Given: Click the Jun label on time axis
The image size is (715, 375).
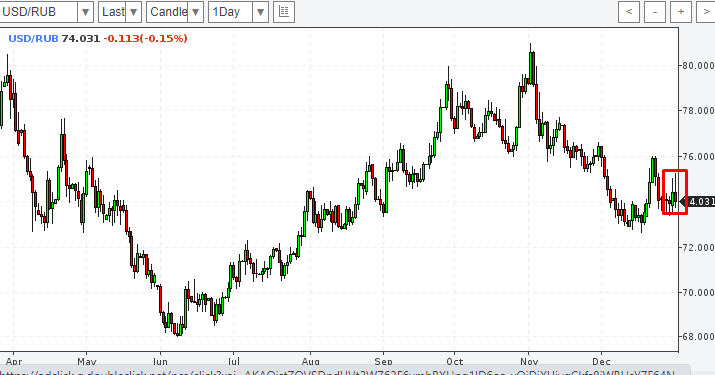Looking at the screenshot, I should (x=160, y=361).
